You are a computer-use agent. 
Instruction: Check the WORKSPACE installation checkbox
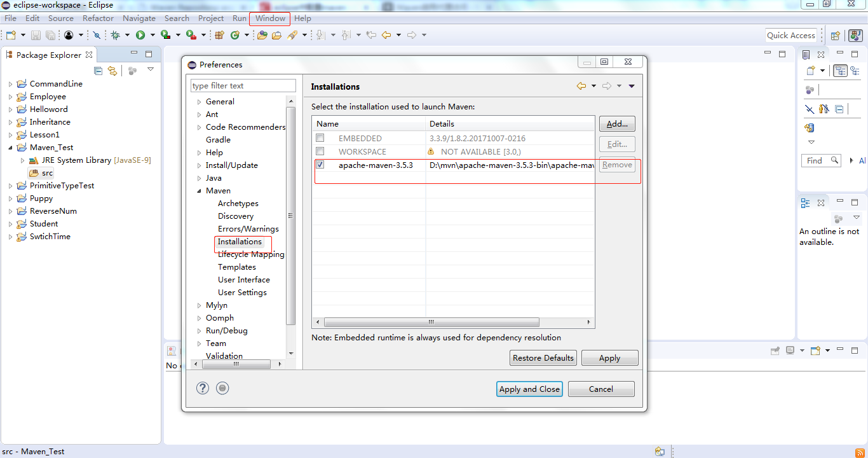[x=320, y=151]
